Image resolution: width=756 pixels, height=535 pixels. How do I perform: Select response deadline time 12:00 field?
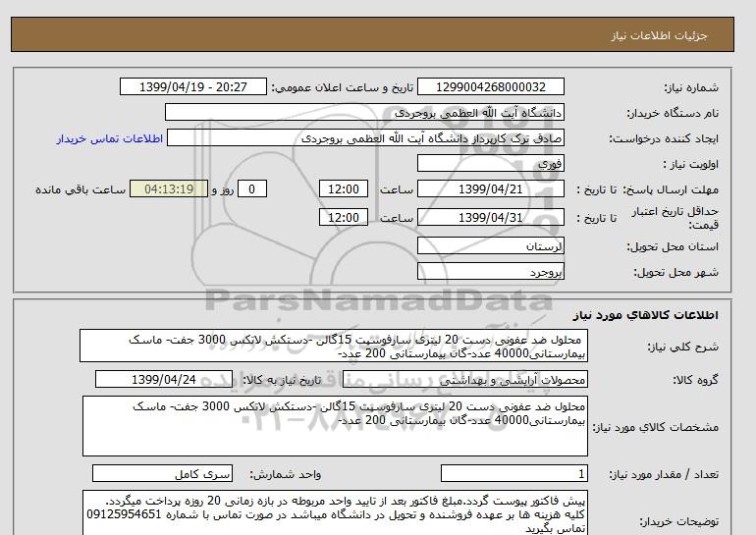coord(344,188)
